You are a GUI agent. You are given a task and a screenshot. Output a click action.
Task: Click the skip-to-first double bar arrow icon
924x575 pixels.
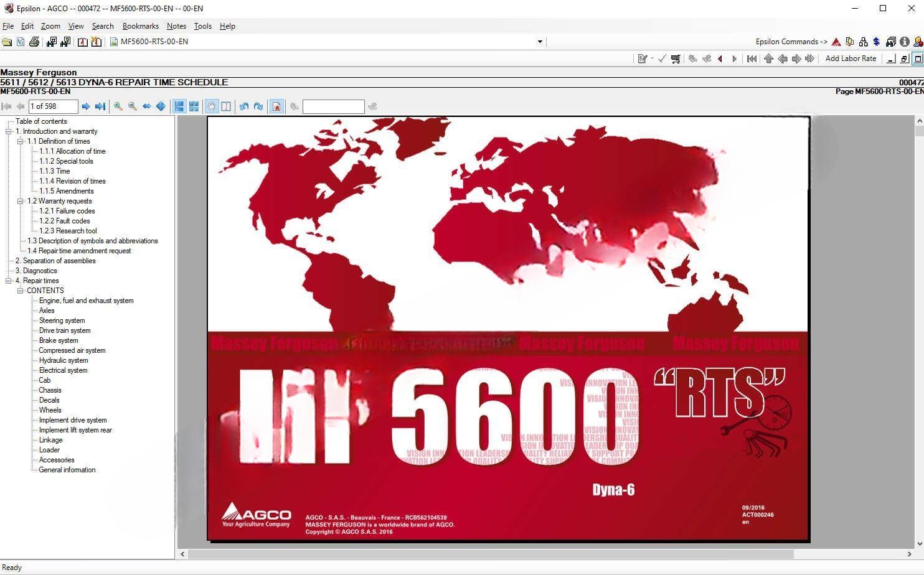click(x=752, y=58)
